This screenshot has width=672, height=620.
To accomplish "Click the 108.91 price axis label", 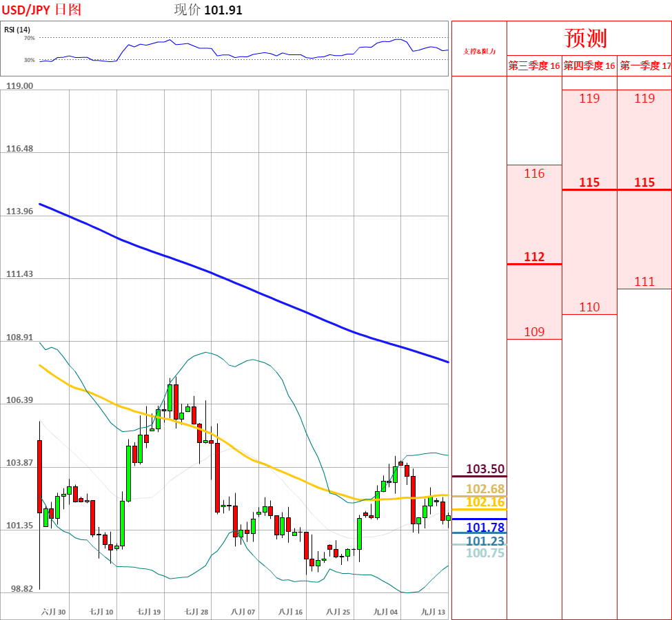I will click(19, 337).
